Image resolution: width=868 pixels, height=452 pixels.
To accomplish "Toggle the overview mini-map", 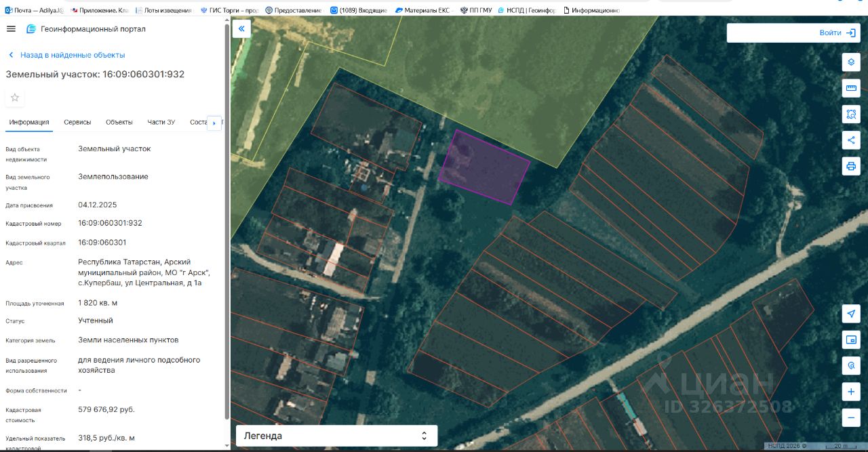I will [x=851, y=339].
